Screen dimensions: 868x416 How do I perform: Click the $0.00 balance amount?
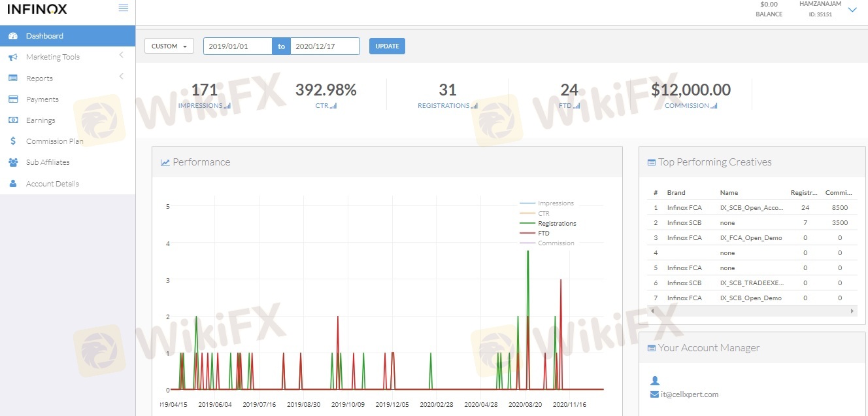coord(769,5)
